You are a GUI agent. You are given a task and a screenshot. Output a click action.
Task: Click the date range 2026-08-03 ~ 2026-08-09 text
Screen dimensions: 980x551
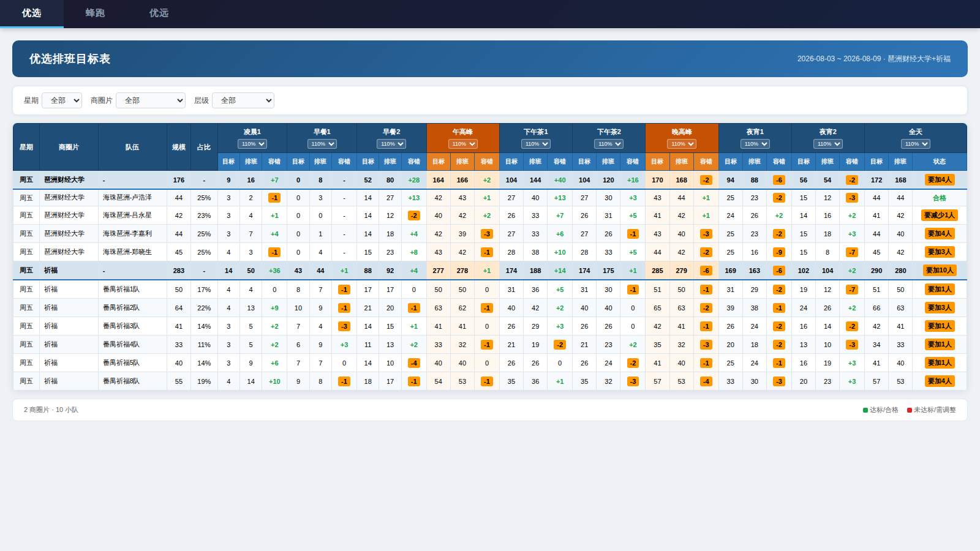coord(839,59)
